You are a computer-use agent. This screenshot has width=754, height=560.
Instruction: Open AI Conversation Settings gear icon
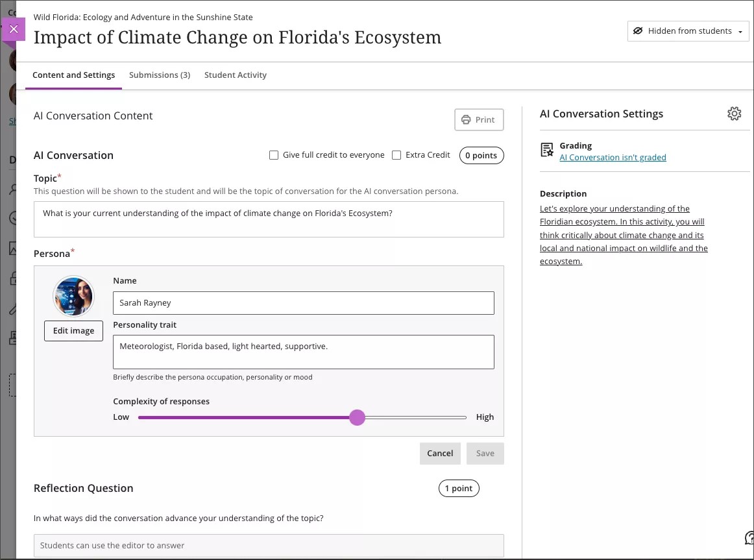click(734, 114)
